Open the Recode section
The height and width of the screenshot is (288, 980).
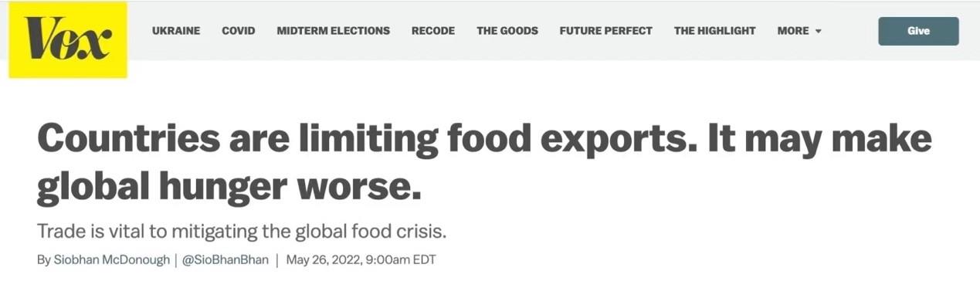point(433,31)
